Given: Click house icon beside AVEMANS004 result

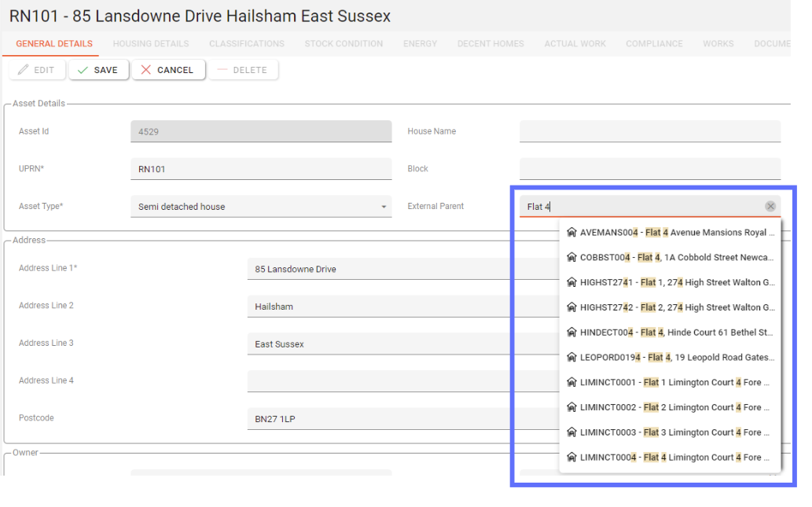Looking at the screenshot, I should tap(571, 233).
